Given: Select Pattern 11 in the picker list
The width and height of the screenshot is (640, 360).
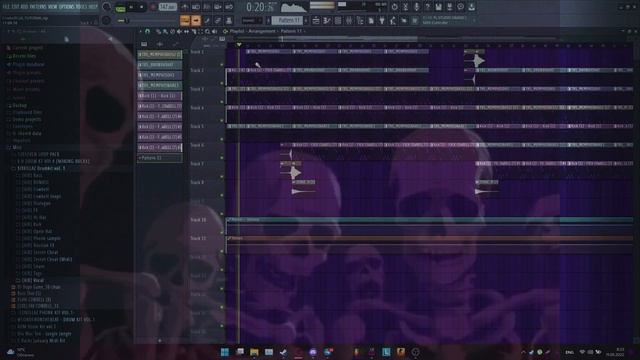Looking at the screenshot, I should pos(160,158).
